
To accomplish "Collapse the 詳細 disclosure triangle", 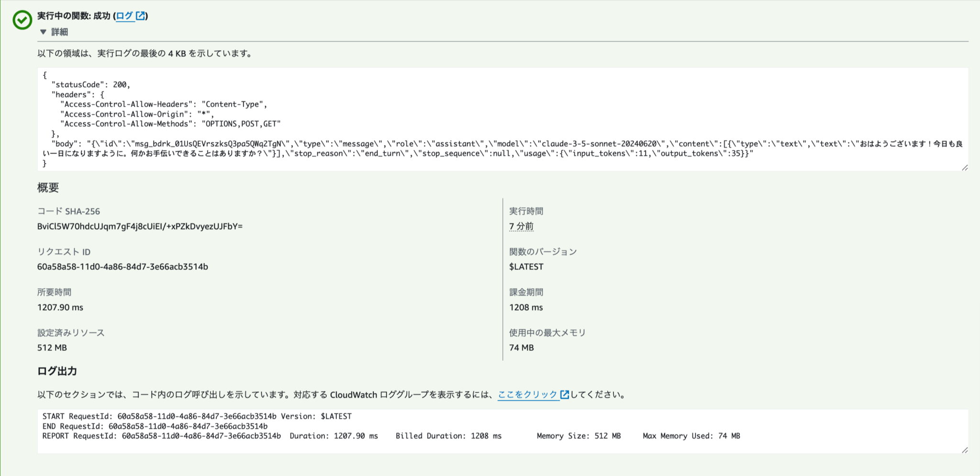I will [44, 32].
